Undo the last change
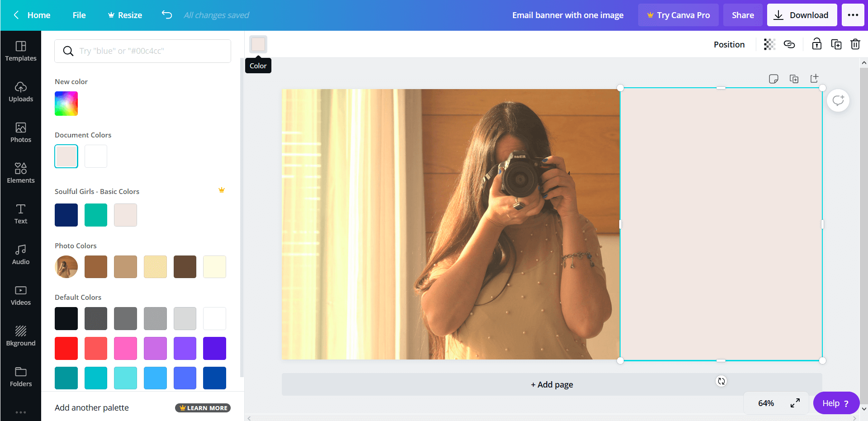 [166, 14]
